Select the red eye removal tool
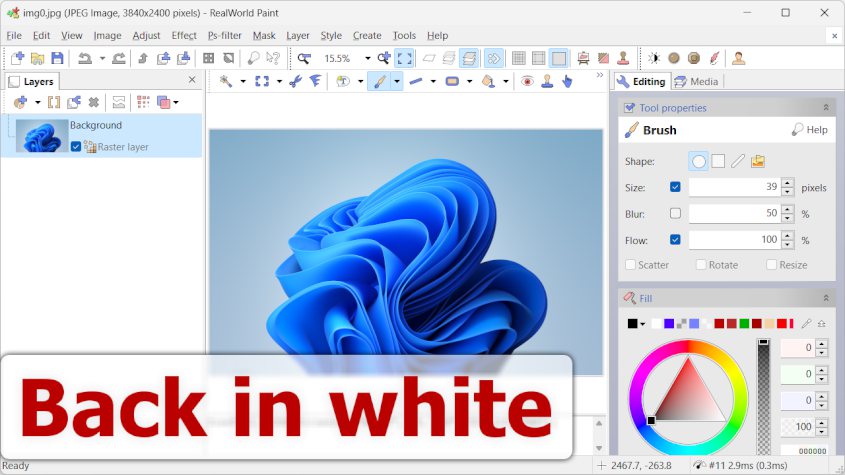The width and height of the screenshot is (845, 475). click(x=527, y=81)
